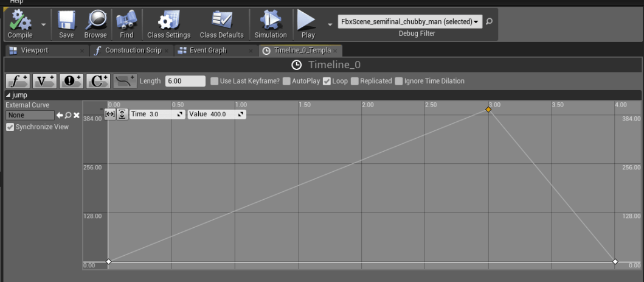The width and height of the screenshot is (644, 282).
Task: Add a Float Track to the timeline
Action: [18, 81]
